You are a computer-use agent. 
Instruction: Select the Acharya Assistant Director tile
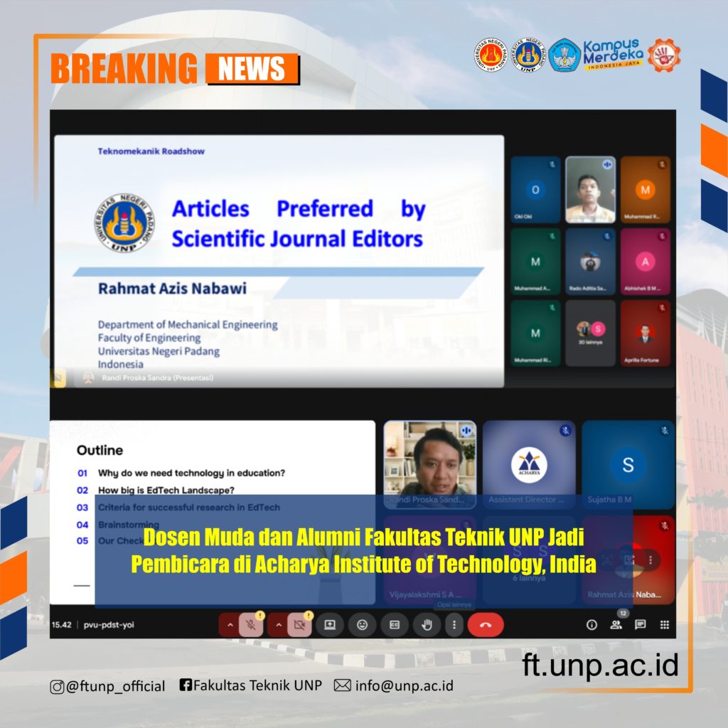point(529,465)
